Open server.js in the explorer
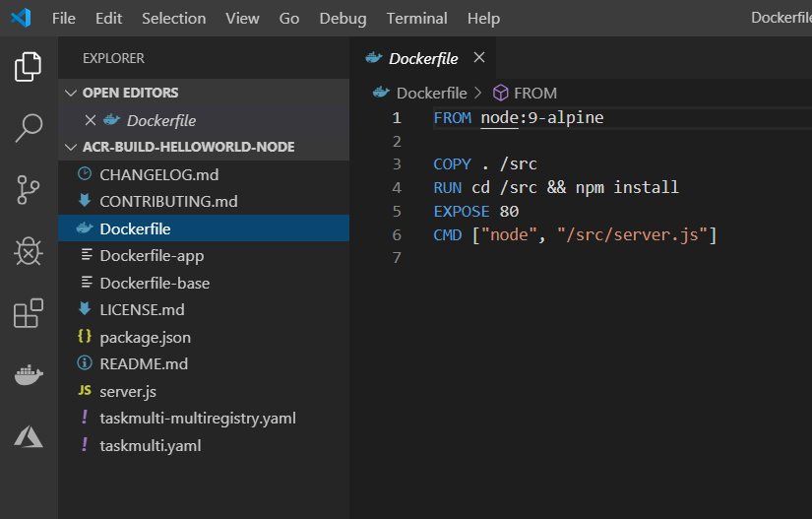The width and height of the screenshot is (812, 519). pyautogui.click(x=204, y=392)
